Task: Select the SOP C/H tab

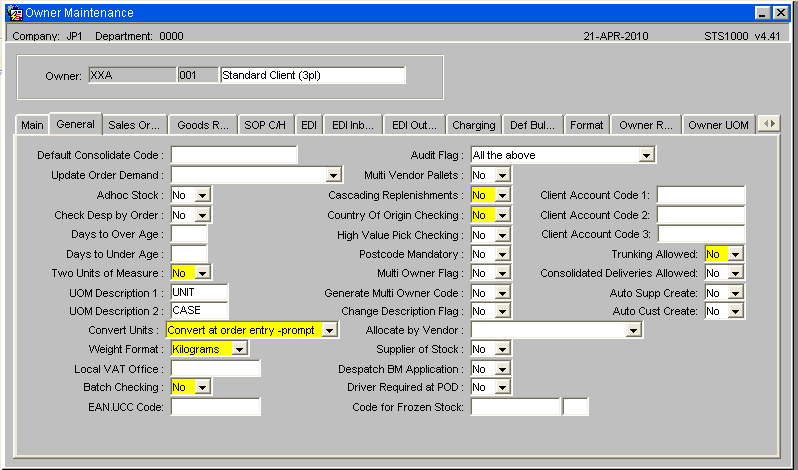Action: [265, 125]
